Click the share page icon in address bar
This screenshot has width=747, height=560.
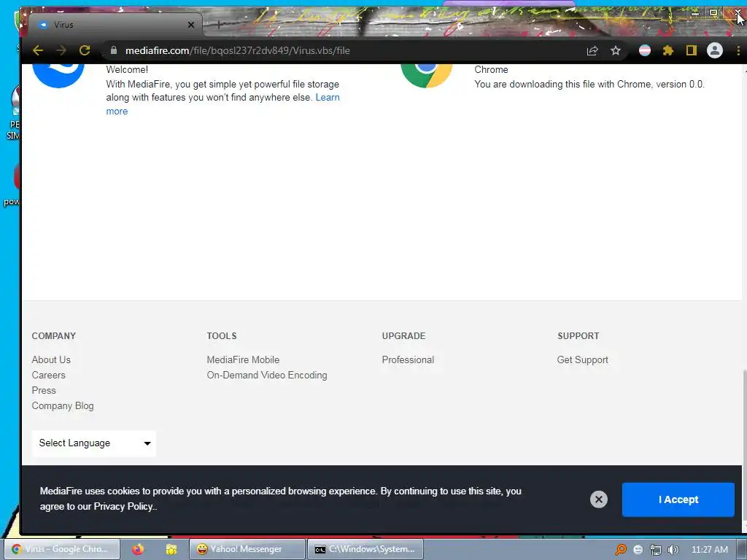[x=592, y=50]
